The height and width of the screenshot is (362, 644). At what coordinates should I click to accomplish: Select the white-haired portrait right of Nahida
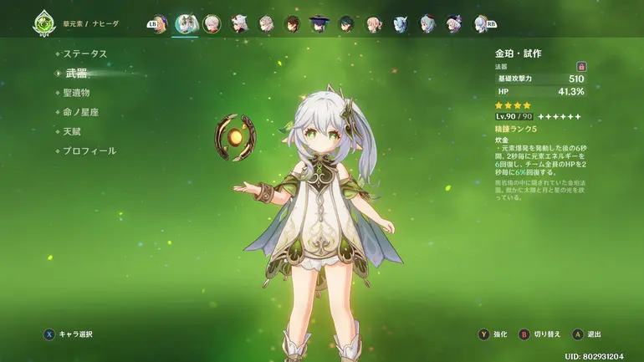[212, 23]
